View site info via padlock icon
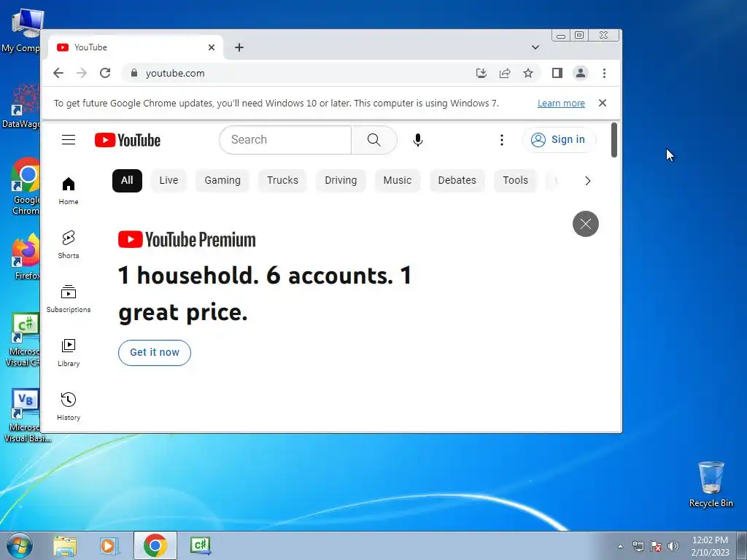The image size is (747, 560). tap(134, 73)
